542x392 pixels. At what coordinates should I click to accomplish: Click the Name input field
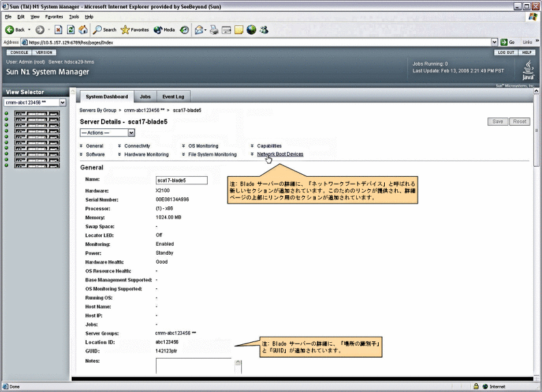[182, 180]
